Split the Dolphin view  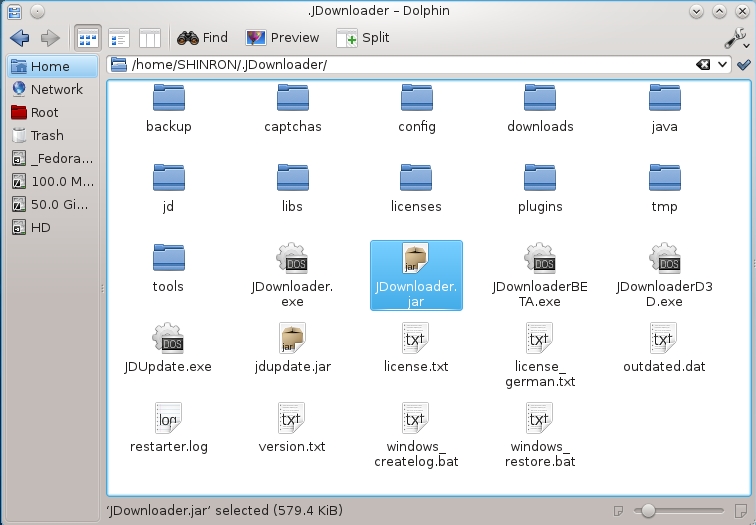pyautogui.click(x=363, y=38)
